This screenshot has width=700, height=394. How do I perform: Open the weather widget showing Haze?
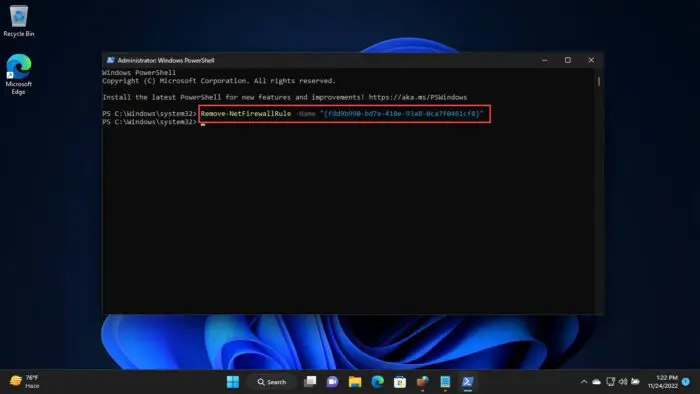tap(25, 382)
